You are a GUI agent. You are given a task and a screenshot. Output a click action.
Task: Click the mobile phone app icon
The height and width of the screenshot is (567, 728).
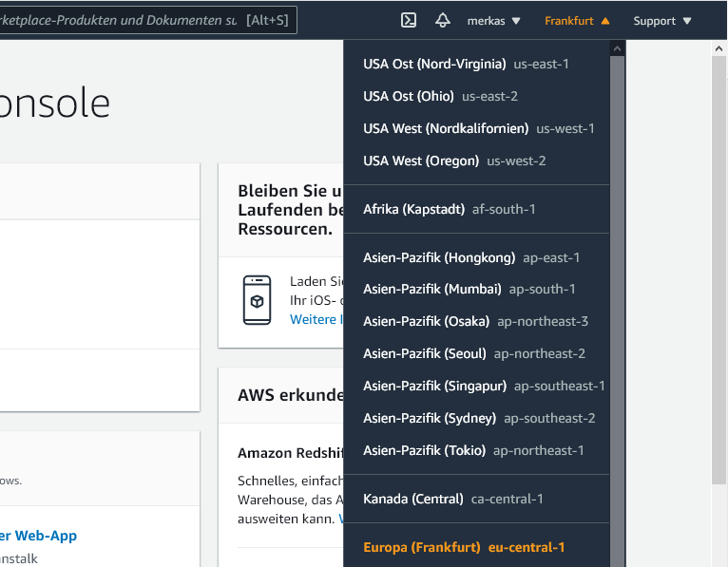coord(257,299)
